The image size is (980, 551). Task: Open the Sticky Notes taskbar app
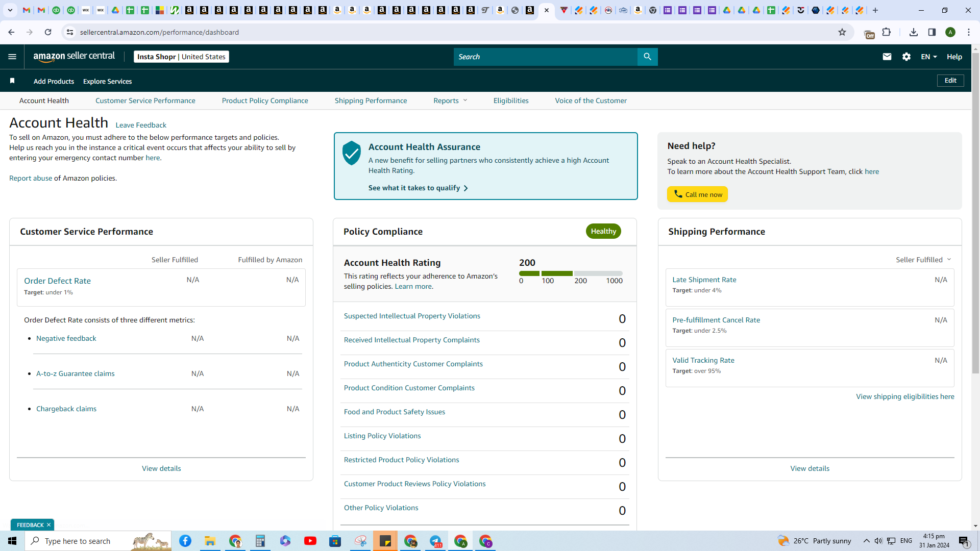click(x=385, y=541)
